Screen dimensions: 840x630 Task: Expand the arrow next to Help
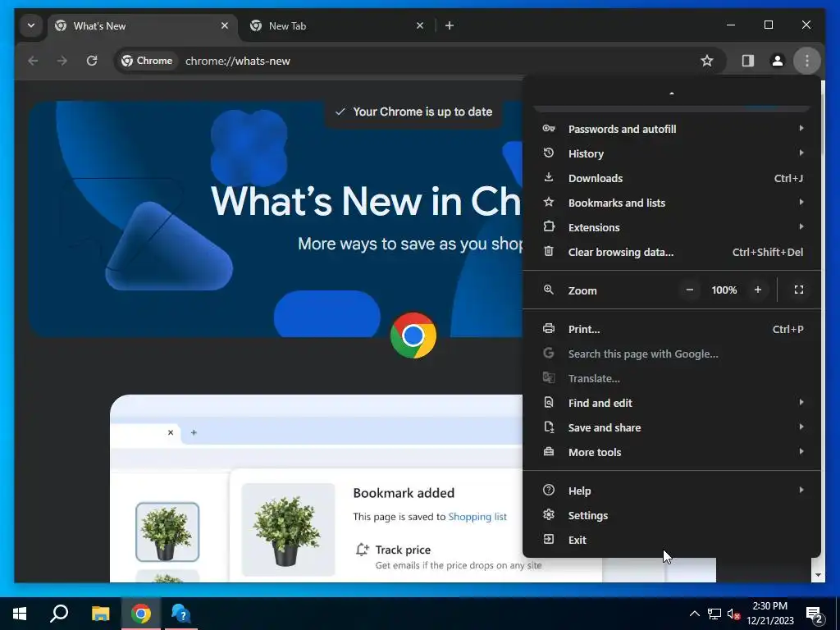(801, 490)
